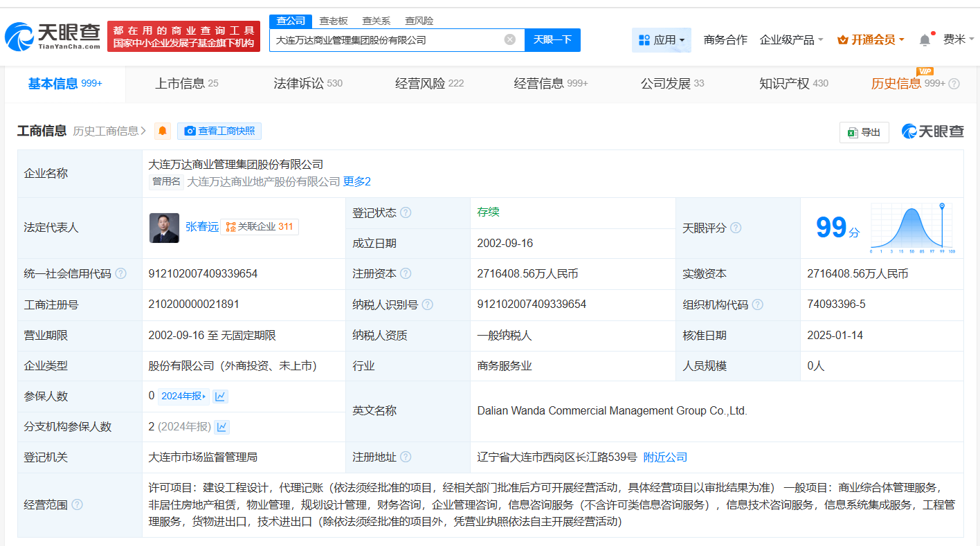This screenshot has height=546, width=980.
Task: Click the orange alert bell beside 历史工商信息
Action: [163, 131]
